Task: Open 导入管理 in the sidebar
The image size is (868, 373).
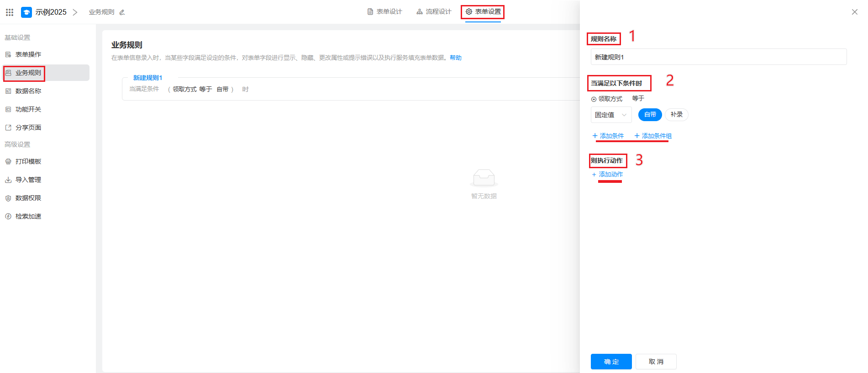Action: (x=28, y=180)
